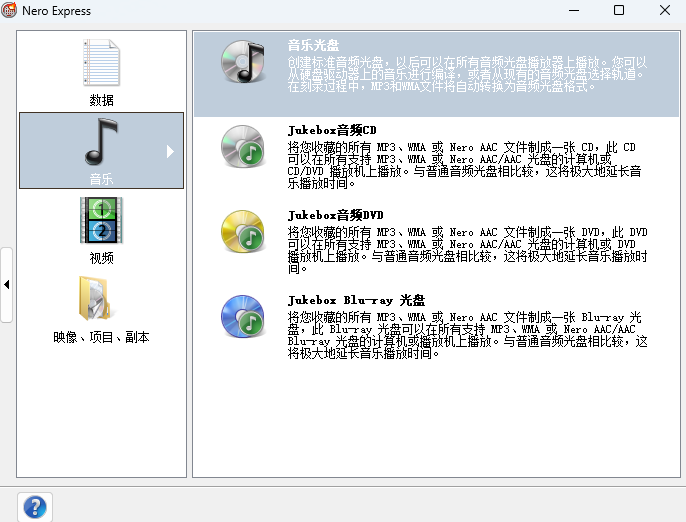Click the Nero Express title bar icon
686x522 pixels.
(10, 11)
